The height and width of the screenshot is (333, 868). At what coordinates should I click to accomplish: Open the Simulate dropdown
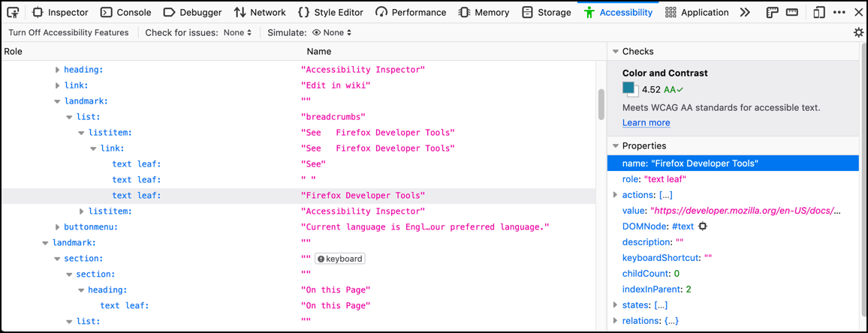[x=332, y=33]
